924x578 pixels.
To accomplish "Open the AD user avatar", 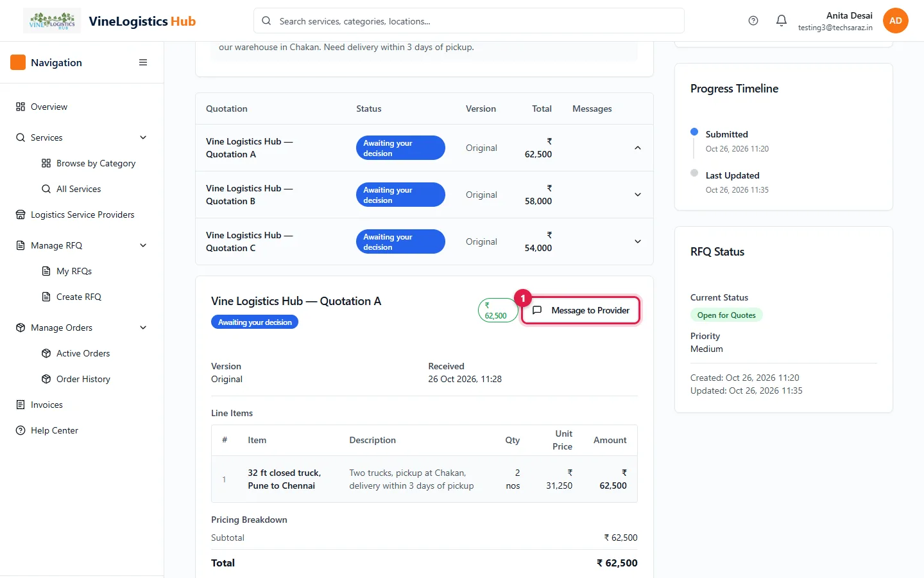I will (895, 21).
